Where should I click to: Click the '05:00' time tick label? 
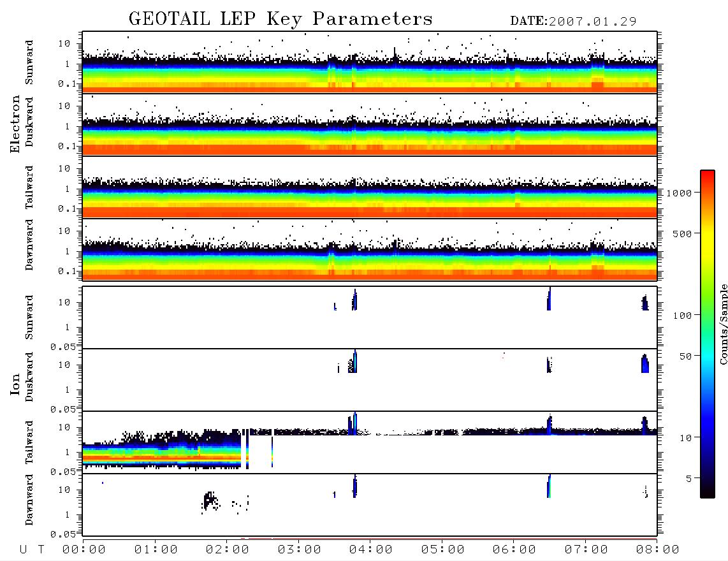tap(443, 550)
